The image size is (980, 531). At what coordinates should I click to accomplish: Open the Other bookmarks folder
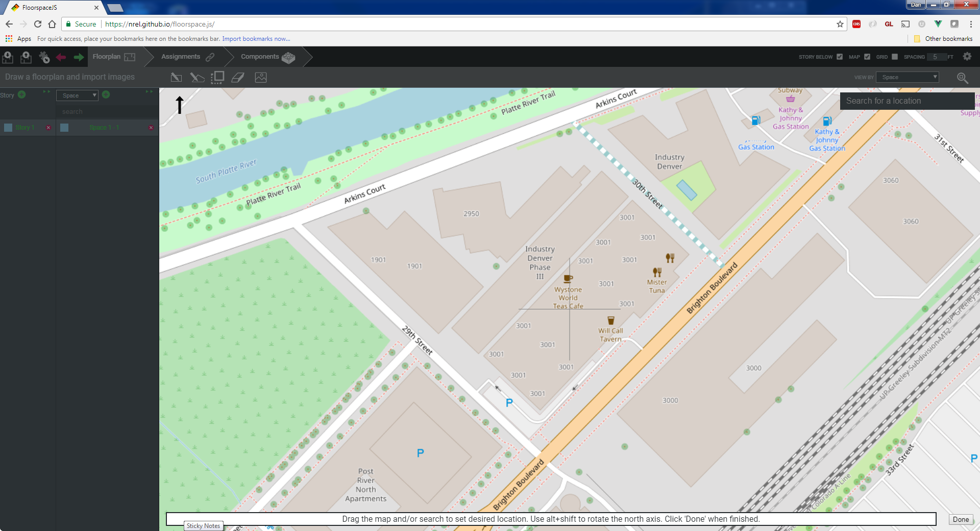pos(943,39)
